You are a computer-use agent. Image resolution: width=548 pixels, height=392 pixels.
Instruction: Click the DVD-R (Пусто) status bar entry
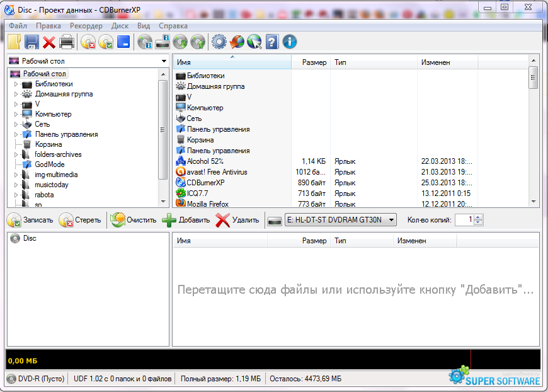[x=41, y=379]
